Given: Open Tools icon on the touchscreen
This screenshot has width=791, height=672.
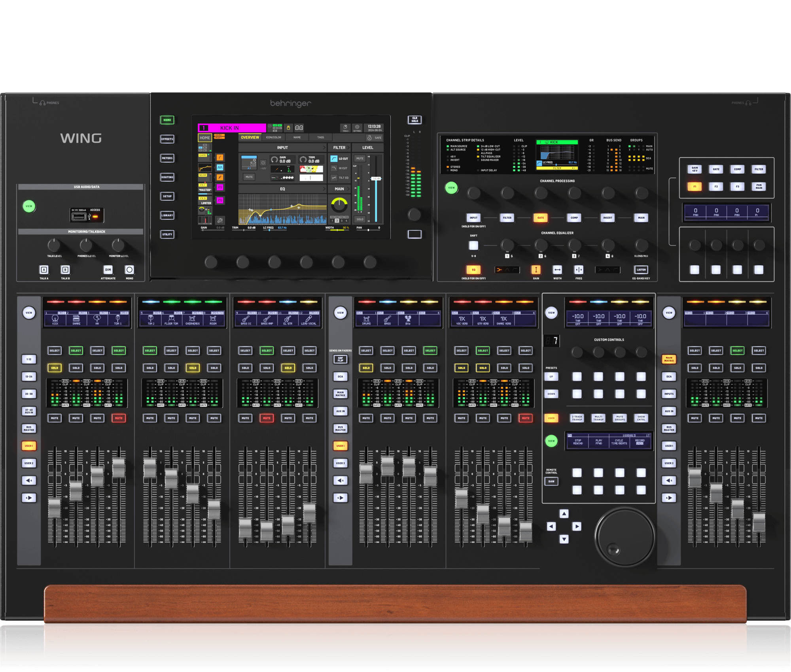Looking at the screenshot, I should click(x=345, y=128).
